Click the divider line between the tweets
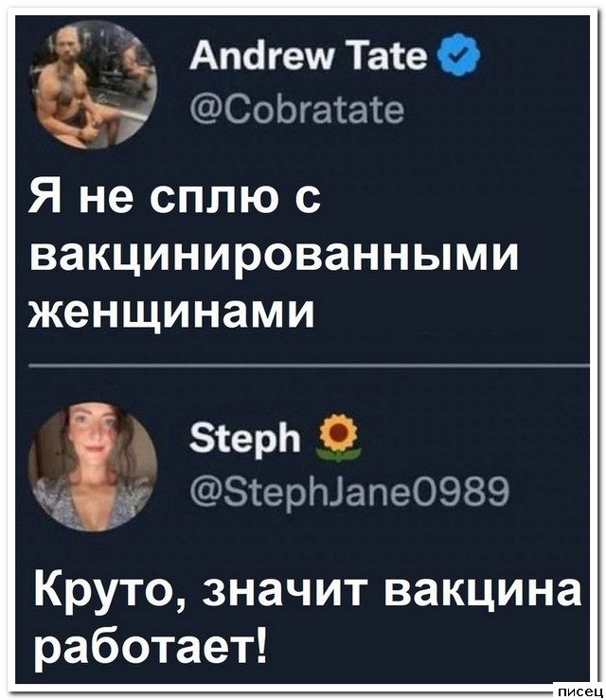 309,366
